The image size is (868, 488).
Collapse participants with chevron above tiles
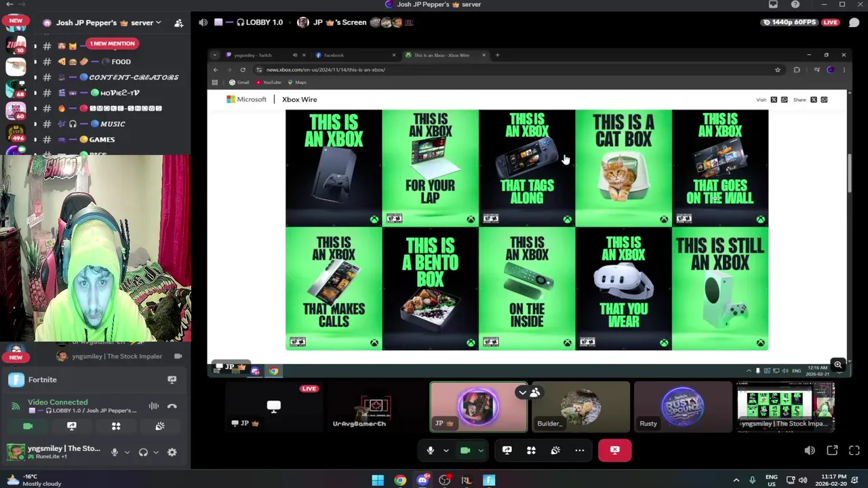522,392
